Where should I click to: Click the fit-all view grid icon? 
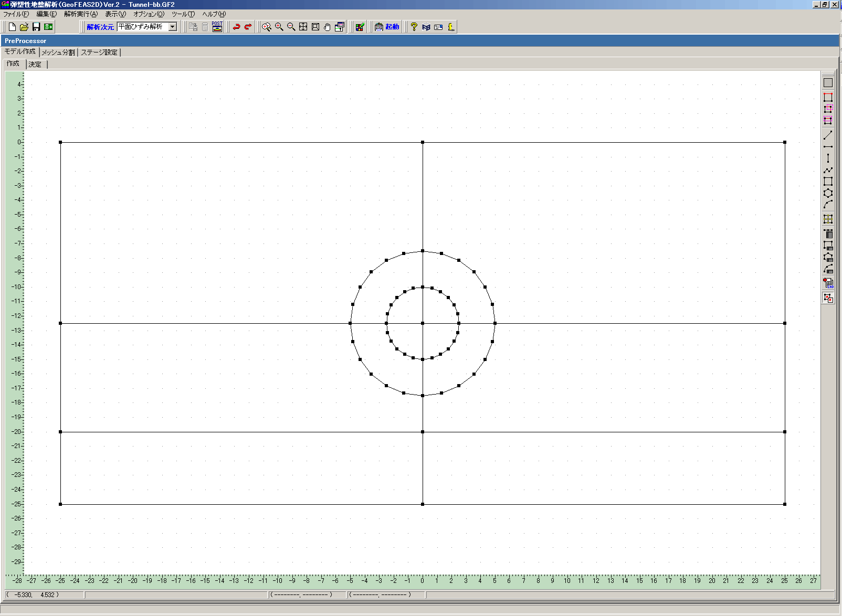303,27
